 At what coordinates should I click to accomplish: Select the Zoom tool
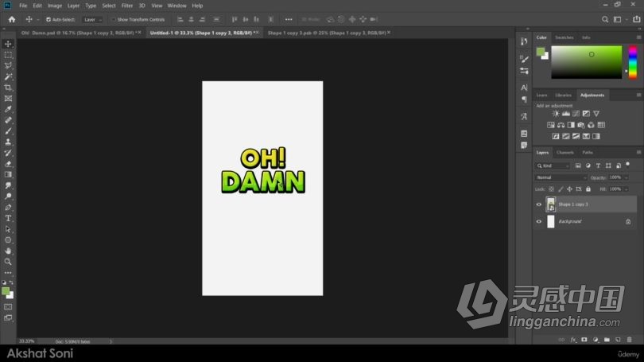coord(8,262)
